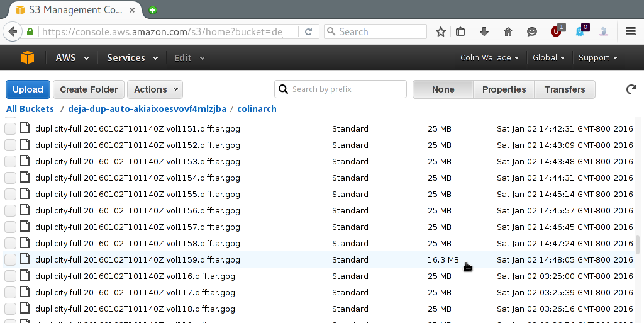Go to the home page icon

click(508, 31)
